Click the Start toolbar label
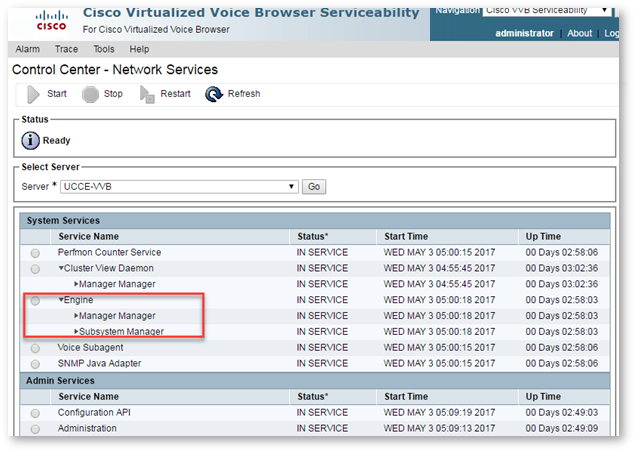Image resolution: width=636 pixels, height=452 pixels. 57,94
